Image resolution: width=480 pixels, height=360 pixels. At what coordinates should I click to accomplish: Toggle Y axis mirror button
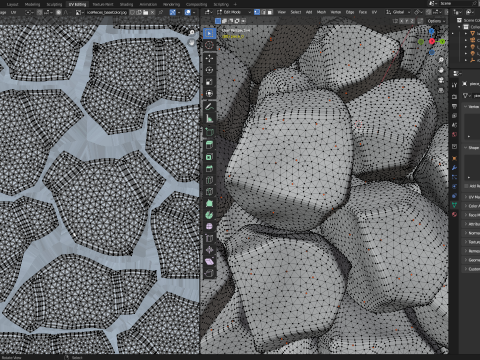coord(407,21)
